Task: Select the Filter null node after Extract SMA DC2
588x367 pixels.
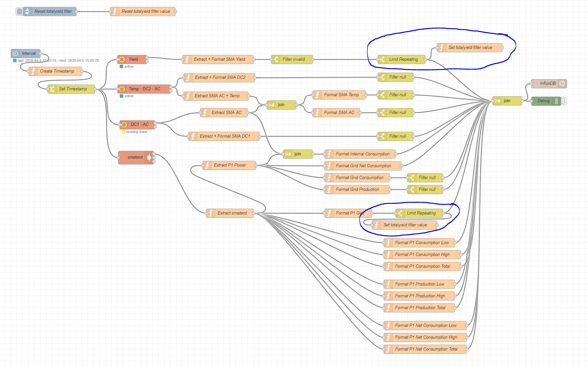Action: [396, 77]
